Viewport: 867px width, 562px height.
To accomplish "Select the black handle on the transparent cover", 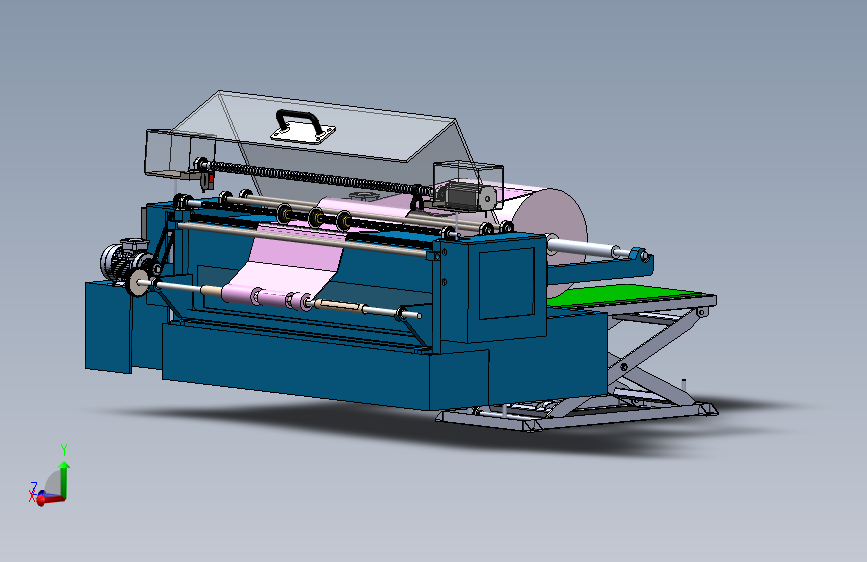I will coord(299,121).
